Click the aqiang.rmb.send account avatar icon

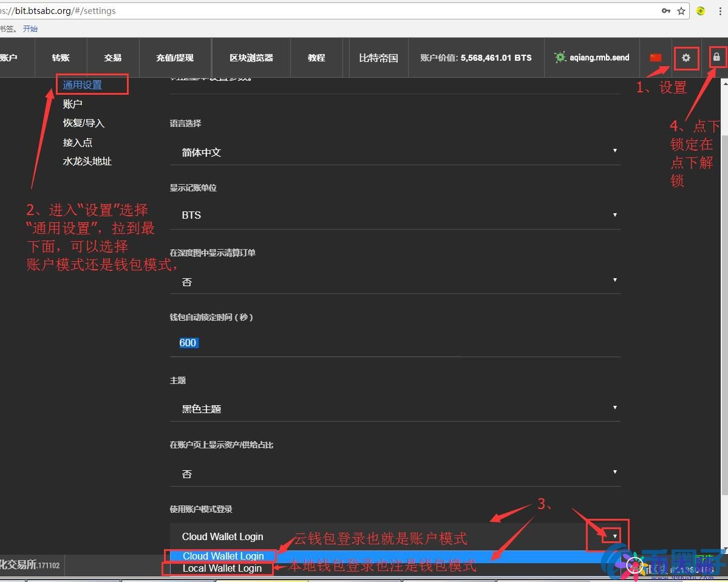click(559, 58)
